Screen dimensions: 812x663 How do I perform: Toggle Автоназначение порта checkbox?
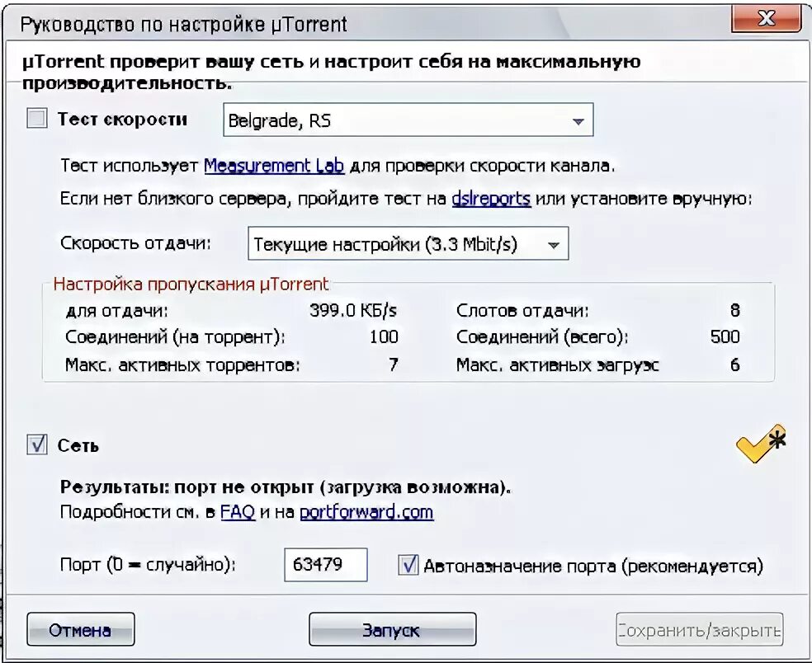(408, 565)
